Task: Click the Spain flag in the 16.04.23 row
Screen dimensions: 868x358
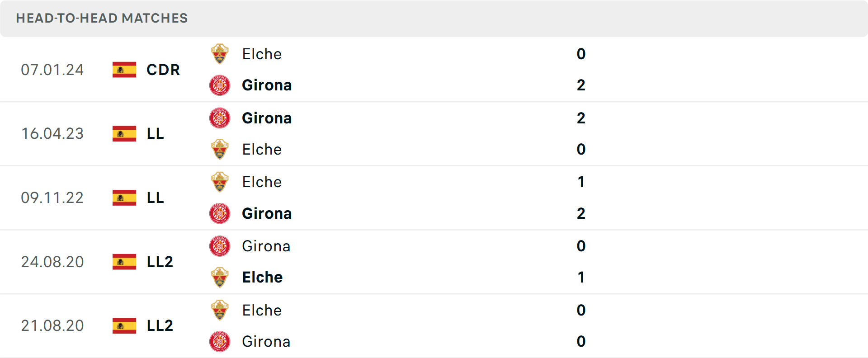Action: click(124, 134)
